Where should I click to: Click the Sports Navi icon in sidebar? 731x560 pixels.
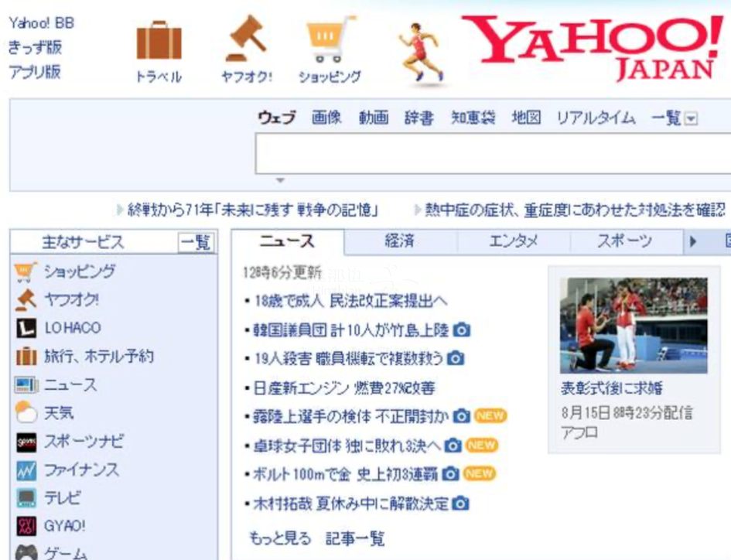26,442
